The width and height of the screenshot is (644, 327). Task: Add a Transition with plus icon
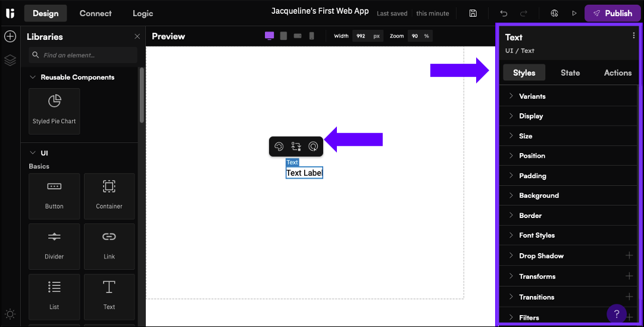[629, 297]
